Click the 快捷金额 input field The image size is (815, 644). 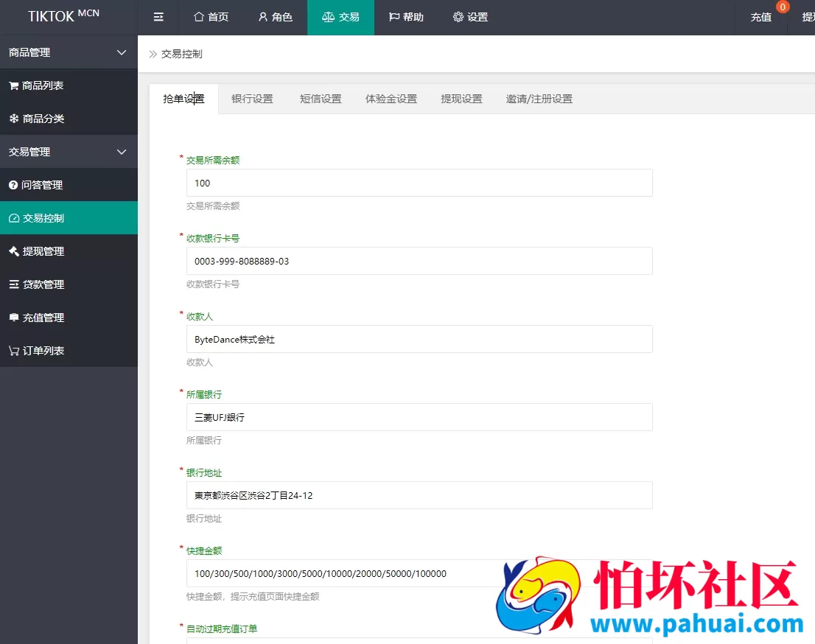click(x=419, y=573)
